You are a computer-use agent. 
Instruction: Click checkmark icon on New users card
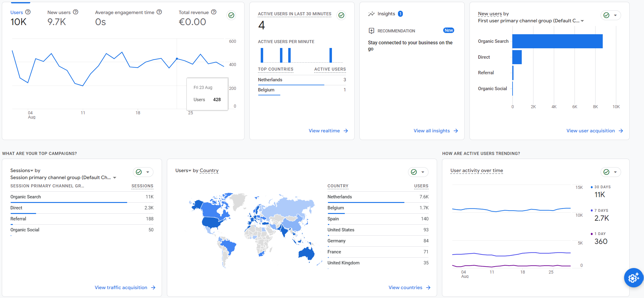pyautogui.click(x=606, y=15)
